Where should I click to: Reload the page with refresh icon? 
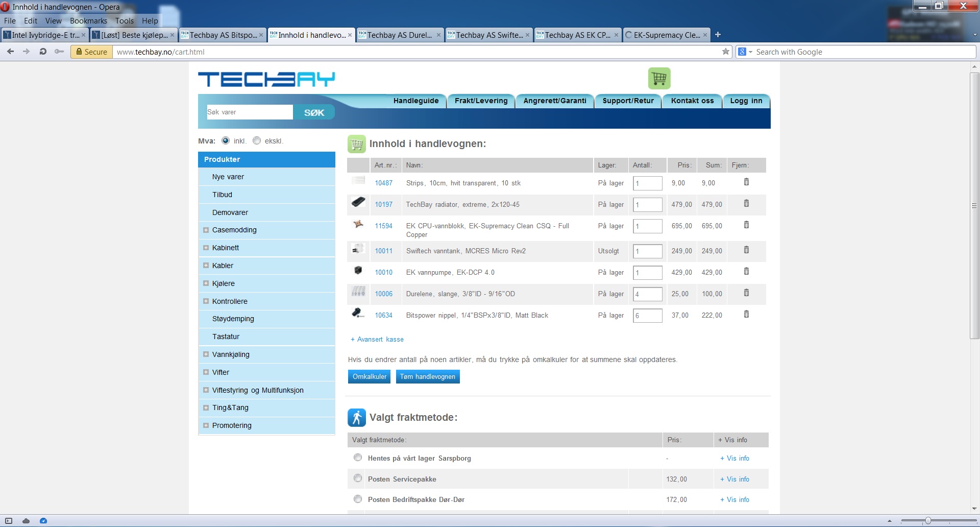pos(43,52)
